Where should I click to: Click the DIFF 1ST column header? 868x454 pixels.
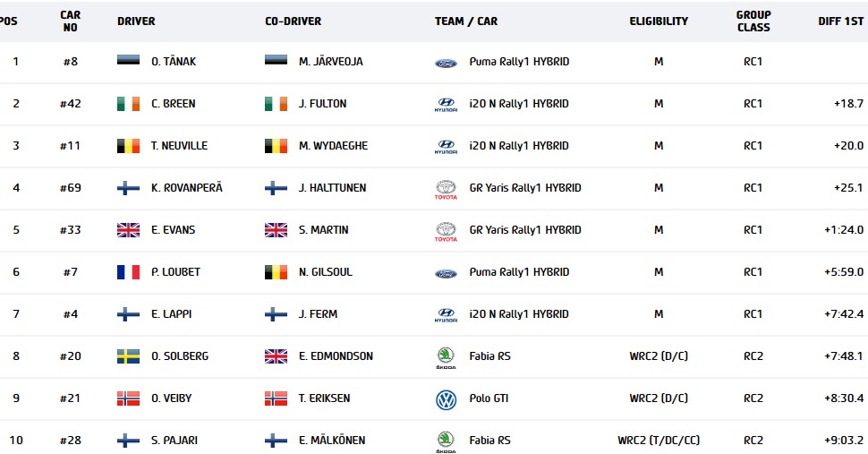coord(840,21)
